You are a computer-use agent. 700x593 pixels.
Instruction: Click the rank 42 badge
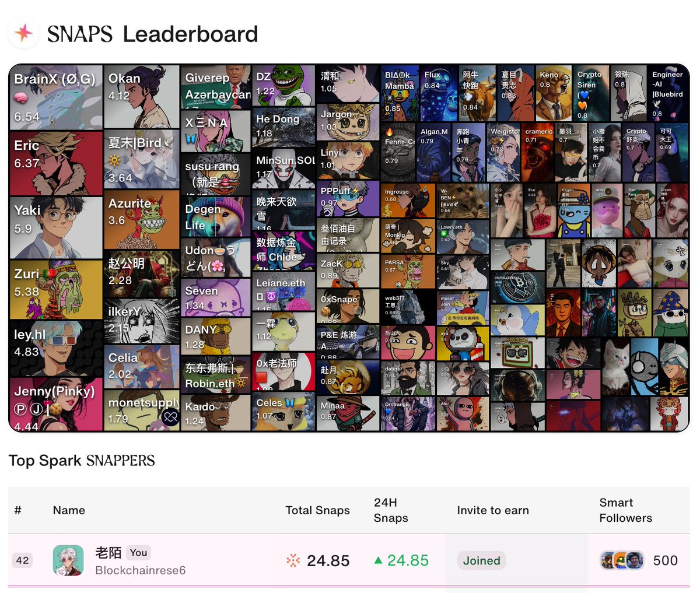(x=22, y=560)
